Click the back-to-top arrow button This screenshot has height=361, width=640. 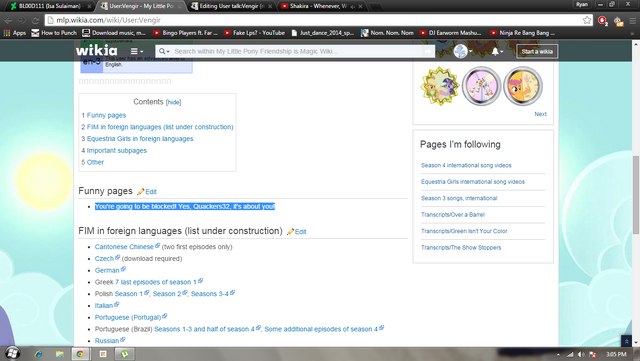(x=626, y=341)
